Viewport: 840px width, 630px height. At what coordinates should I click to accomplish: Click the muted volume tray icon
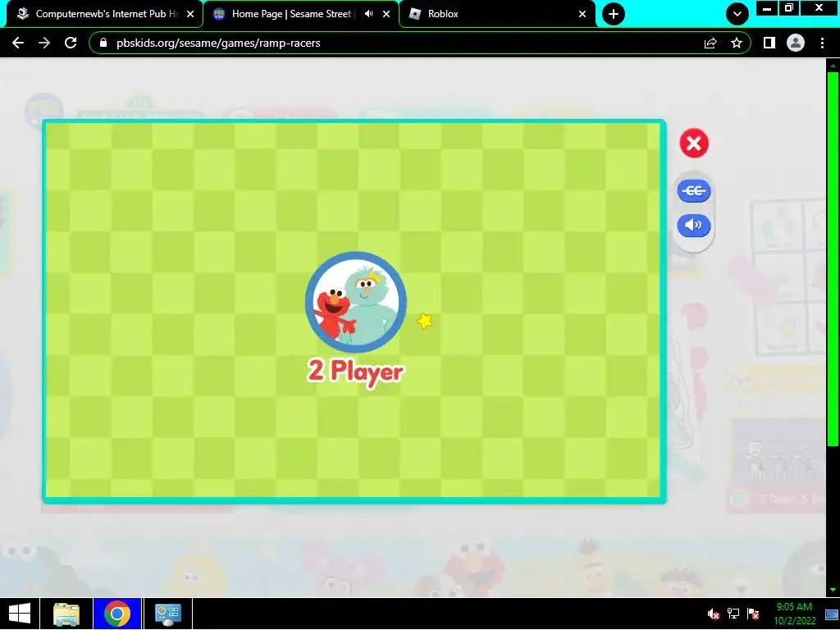click(713, 614)
